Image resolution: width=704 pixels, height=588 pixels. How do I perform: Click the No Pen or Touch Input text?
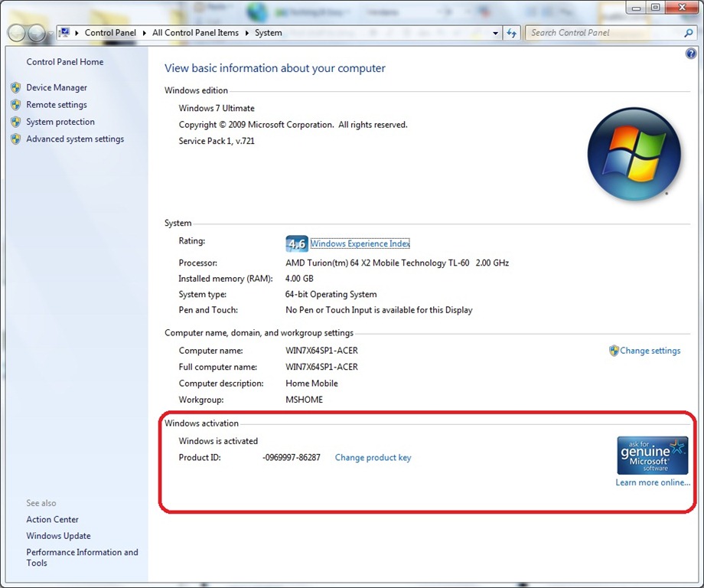tap(379, 310)
